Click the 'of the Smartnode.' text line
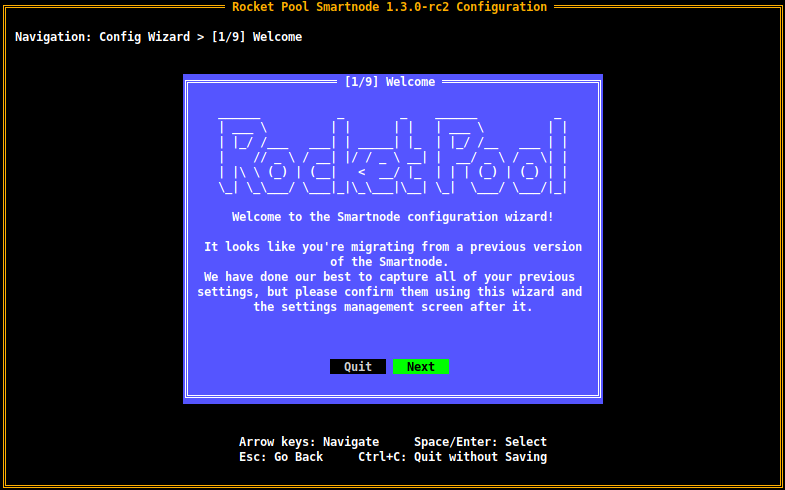The height and width of the screenshot is (490, 785). (392, 262)
